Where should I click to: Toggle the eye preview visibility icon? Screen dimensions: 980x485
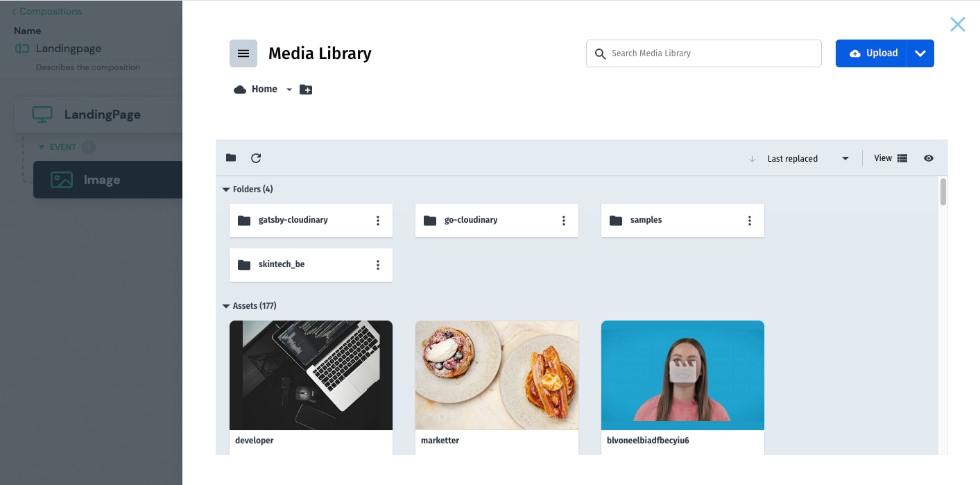(x=929, y=158)
